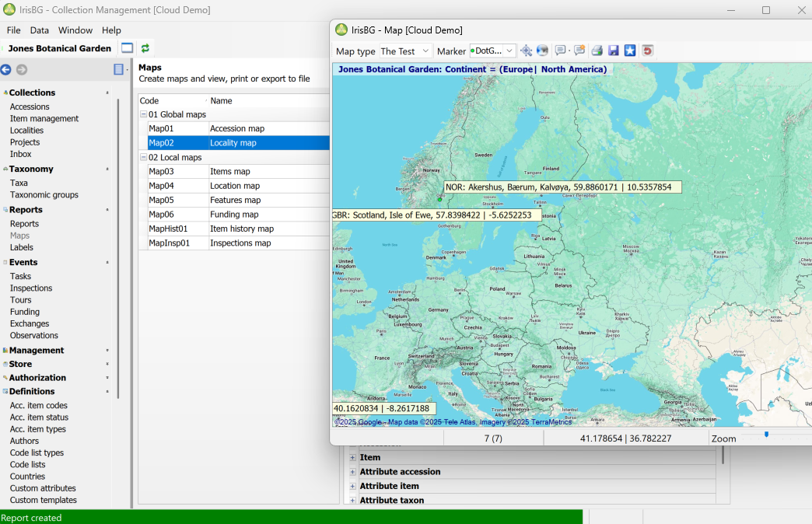Image resolution: width=812 pixels, height=524 pixels.
Task: Expand the Management sidebar section
Action: 107,351
